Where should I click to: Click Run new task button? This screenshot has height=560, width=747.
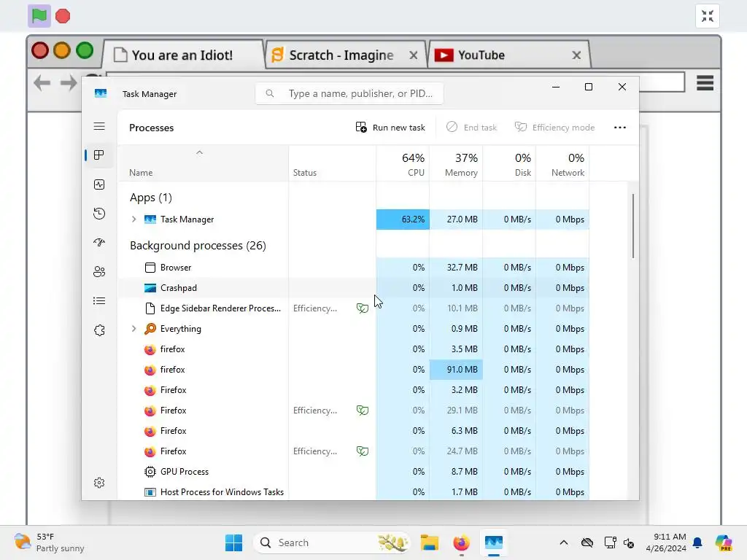pyautogui.click(x=390, y=128)
